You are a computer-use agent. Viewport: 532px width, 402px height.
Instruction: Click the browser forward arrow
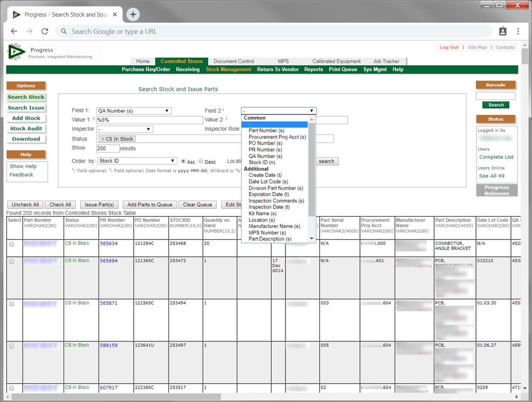point(29,32)
